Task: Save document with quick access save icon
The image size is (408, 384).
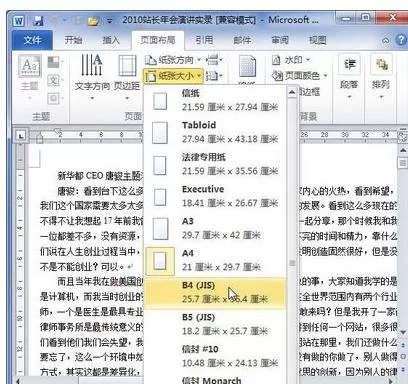Action: 39,21
